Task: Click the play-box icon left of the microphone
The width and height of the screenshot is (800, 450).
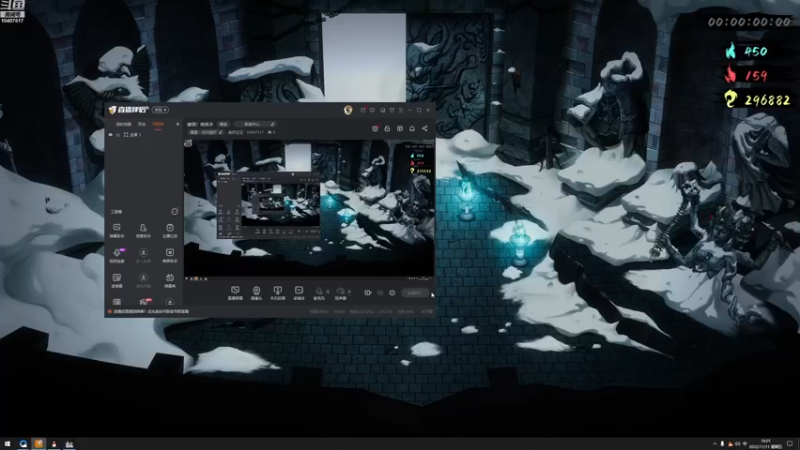Action: pos(299,291)
